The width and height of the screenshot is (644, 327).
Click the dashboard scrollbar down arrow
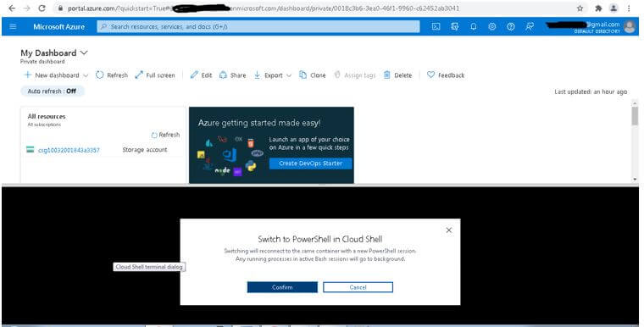635,179
